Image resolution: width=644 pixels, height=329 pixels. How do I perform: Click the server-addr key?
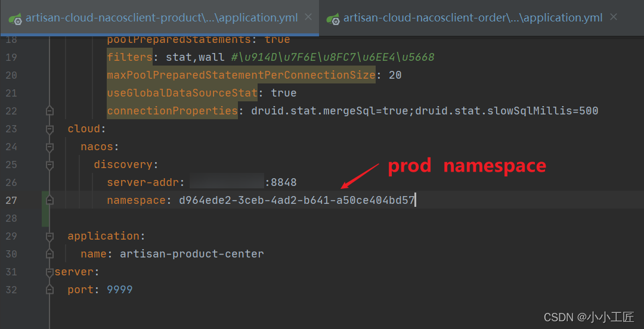pos(143,182)
